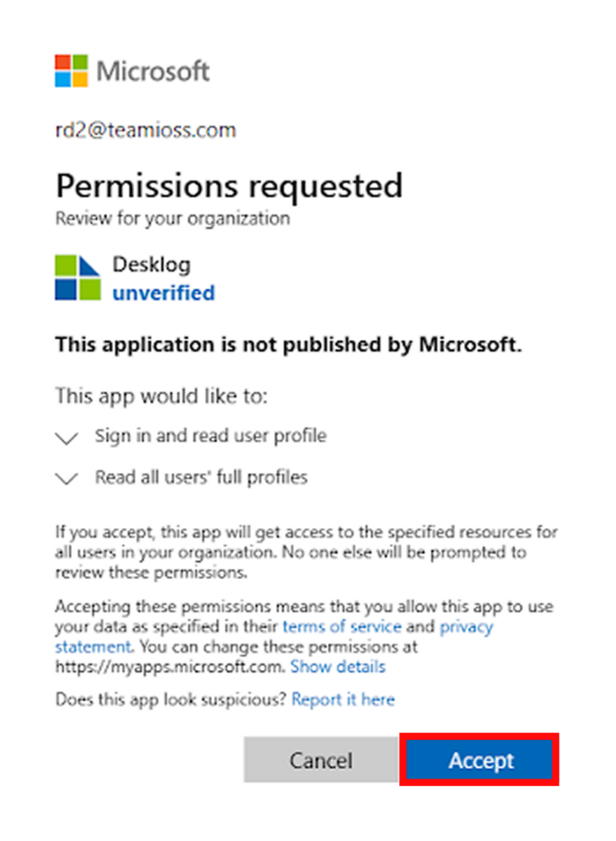This screenshot has width=616, height=841.
Task: Select the rd2@teamioss.com account text
Action: 145,131
